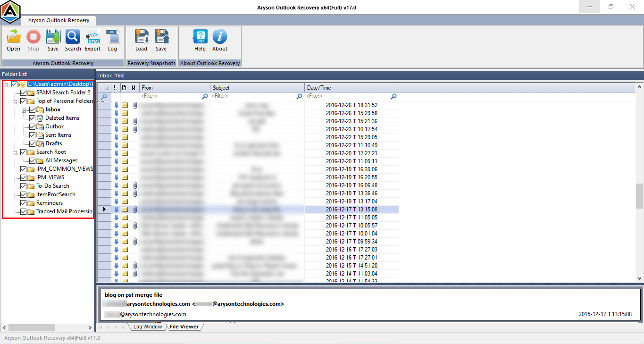Sort by the Date/Time column header
Image resolution: width=644 pixels, height=344 pixels.
click(352, 88)
